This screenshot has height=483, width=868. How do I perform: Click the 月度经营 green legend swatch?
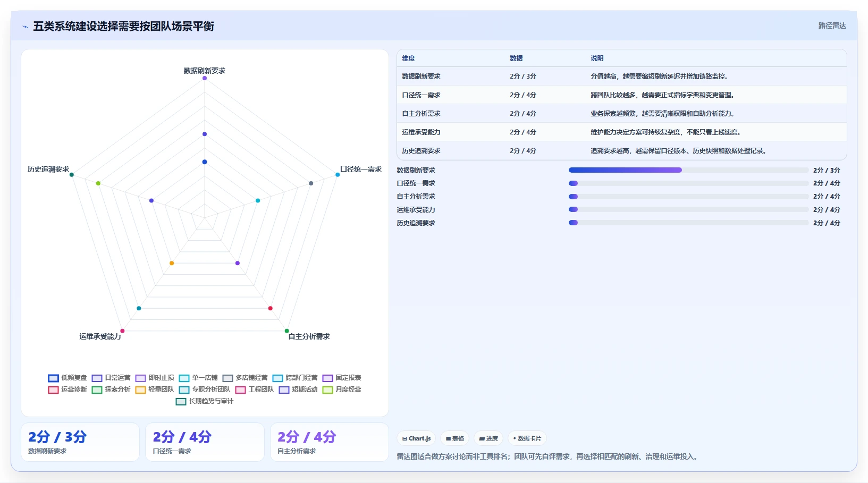pyautogui.click(x=327, y=390)
